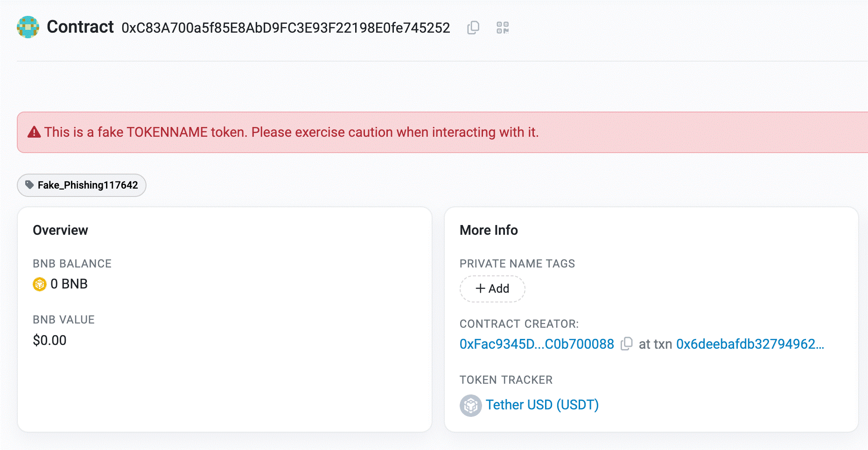The height and width of the screenshot is (450, 868).
Task: Open creator address 0xFac9345D...C0b700088
Action: (537, 344)
